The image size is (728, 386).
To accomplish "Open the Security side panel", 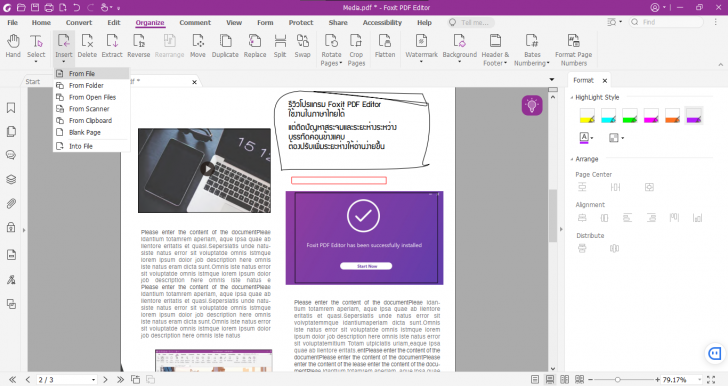I will click(11, 227).
